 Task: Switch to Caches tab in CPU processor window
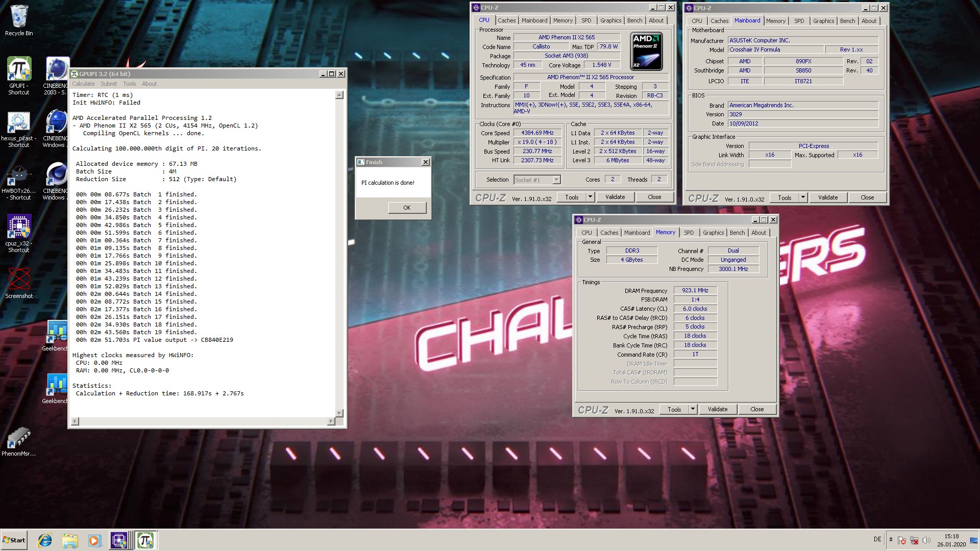point(507,20)
